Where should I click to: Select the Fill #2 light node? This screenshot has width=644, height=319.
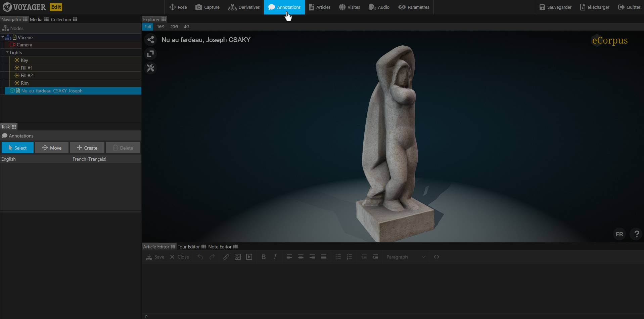(75, 75)
